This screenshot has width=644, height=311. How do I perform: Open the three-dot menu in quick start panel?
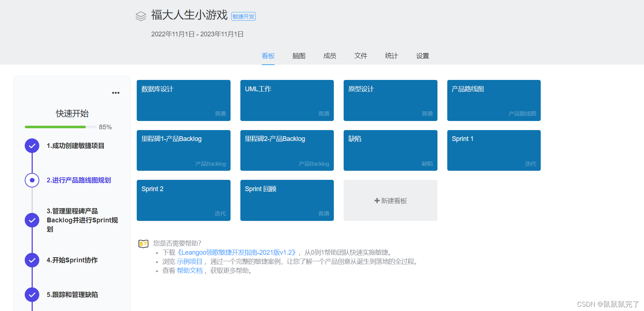tap(116, 93)
